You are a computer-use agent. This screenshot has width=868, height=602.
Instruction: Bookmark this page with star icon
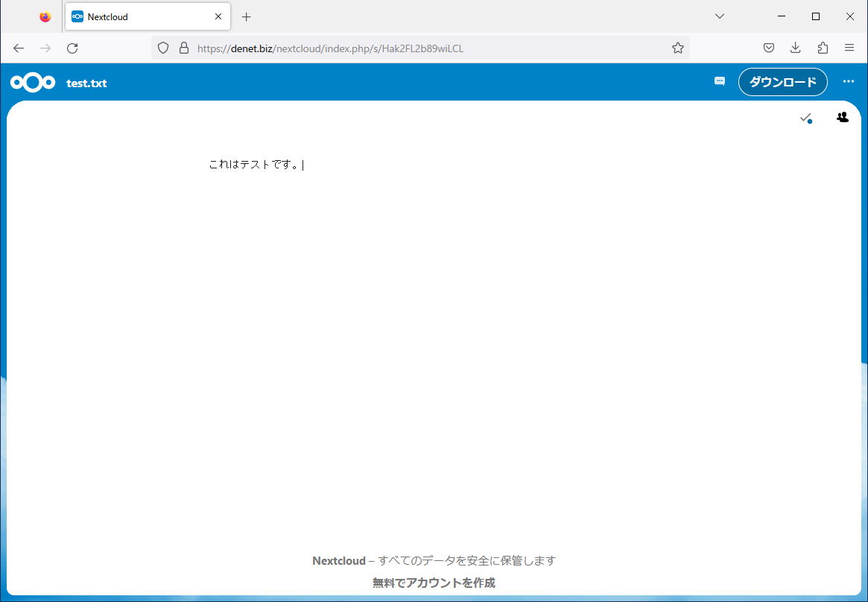pyautogui.click(x=677, y=48)
